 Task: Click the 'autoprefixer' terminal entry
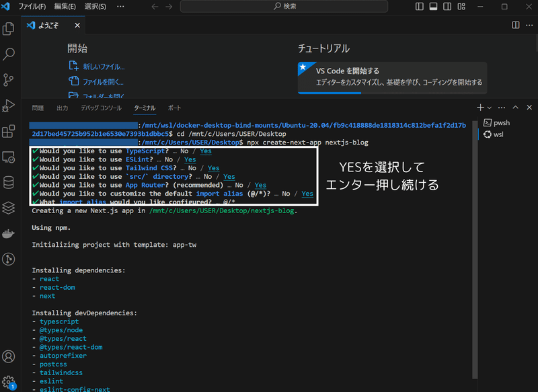coord(63,356)
